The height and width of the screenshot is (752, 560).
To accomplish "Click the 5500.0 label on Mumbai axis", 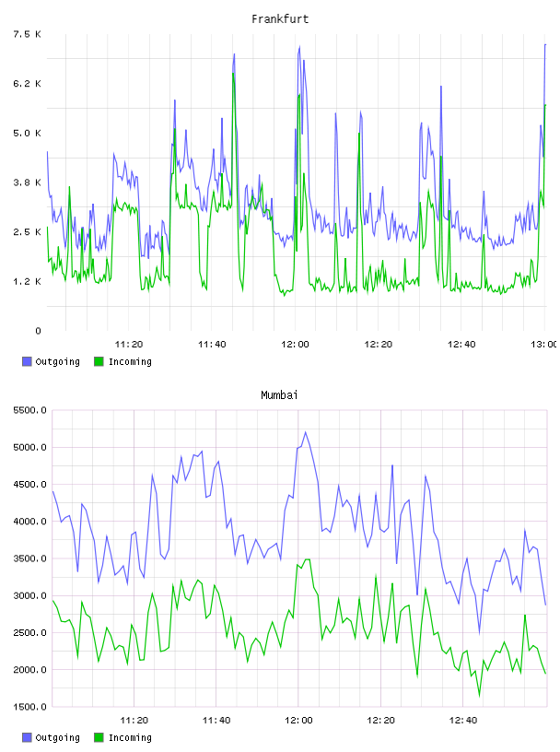I will [x=29, y=410].
